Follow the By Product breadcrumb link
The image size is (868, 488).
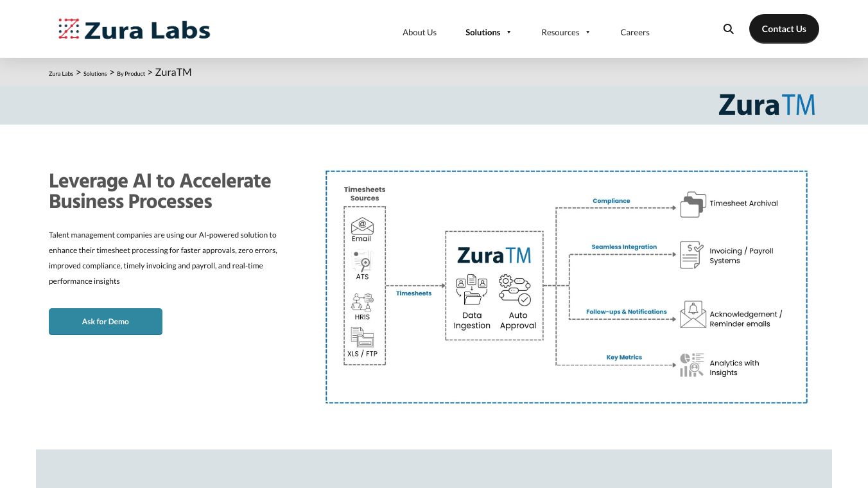tap(131, 74)
